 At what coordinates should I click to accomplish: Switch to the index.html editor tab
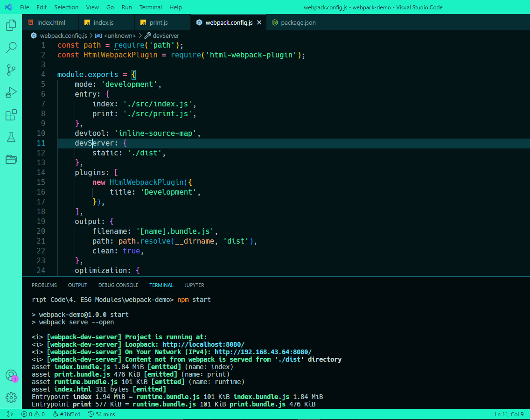50,22
